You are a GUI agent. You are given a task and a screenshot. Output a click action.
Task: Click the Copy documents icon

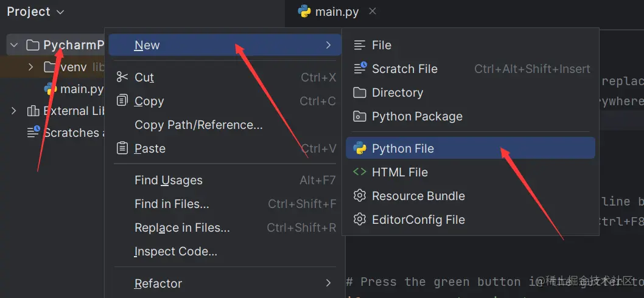tap(122, 100)
